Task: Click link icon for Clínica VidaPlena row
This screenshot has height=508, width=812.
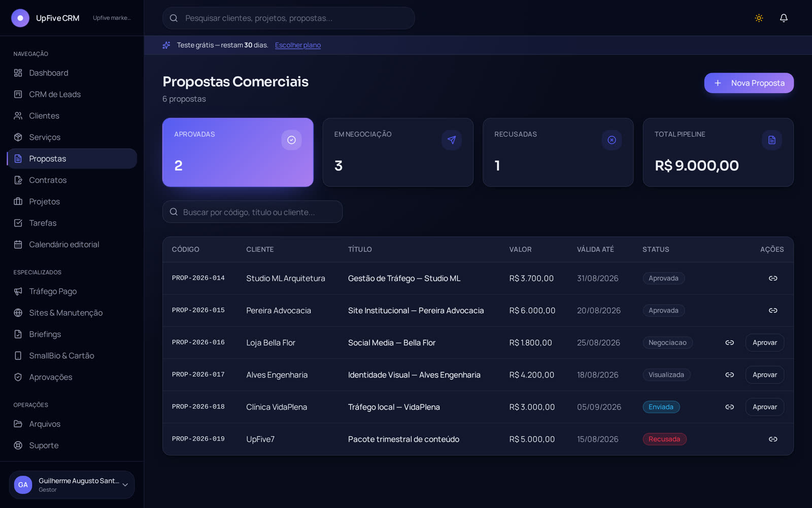Action: [729, 407]
